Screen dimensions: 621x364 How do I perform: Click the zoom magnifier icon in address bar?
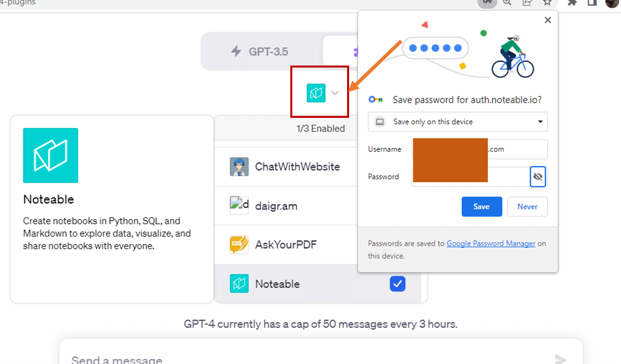click(x=507, y=2)
